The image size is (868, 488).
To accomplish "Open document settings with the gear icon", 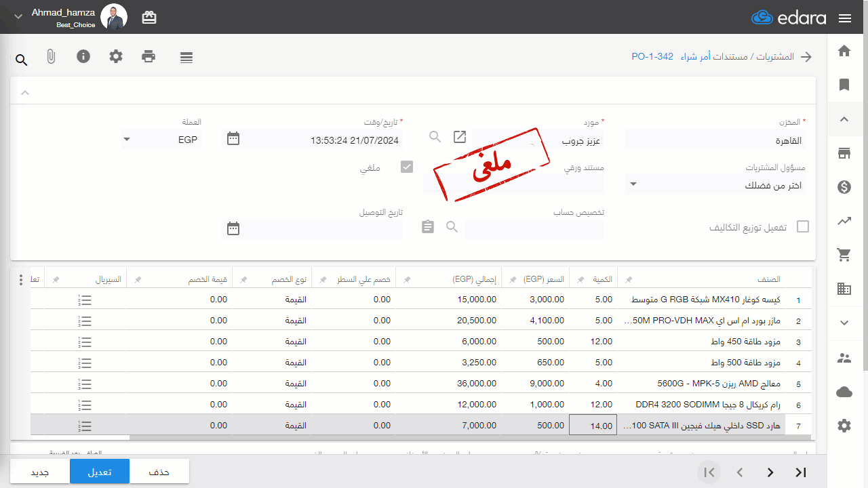I will pyautogui.click(x=116, y=56).
